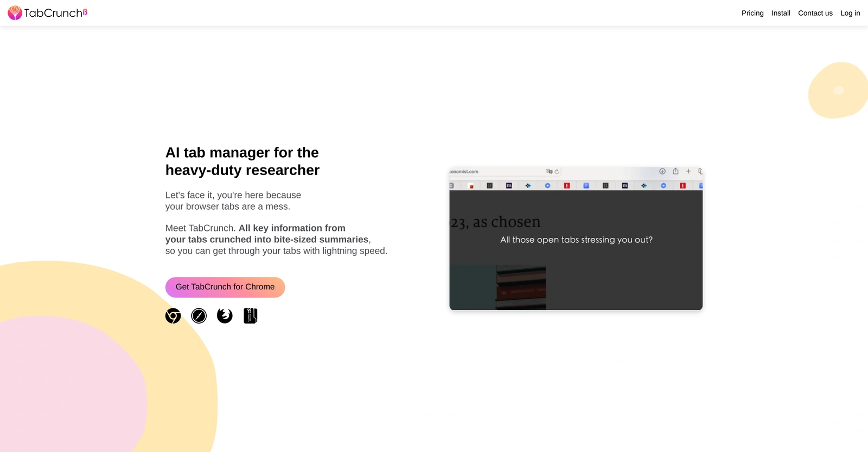868x452 pixels.
Task: Click Get TabCrunch for Chrome button
Action: pyautogui.click(x=225, y=287)
